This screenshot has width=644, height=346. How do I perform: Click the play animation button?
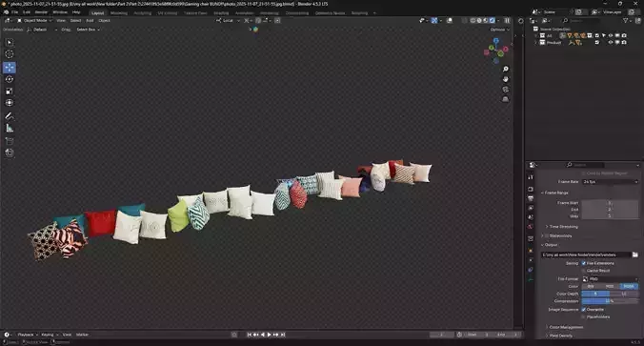tap(269, 335)
